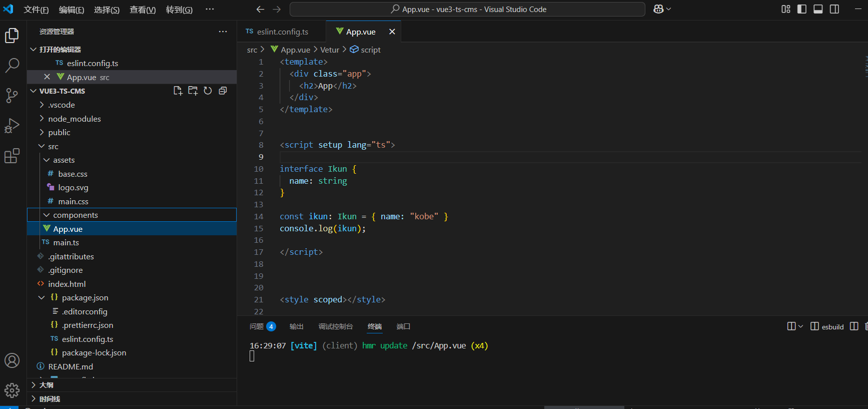Image resolution: width=868 pixels, height=409 pixels.
Task: Open the Run and Debug view
Action: pyautogui.click(x=12, y=126)
